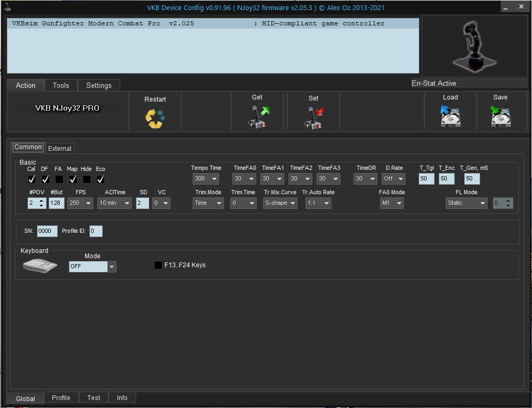Click the Restart recycle icon
This screenshot has width=532, height=408.
click(x=155, y=119)
